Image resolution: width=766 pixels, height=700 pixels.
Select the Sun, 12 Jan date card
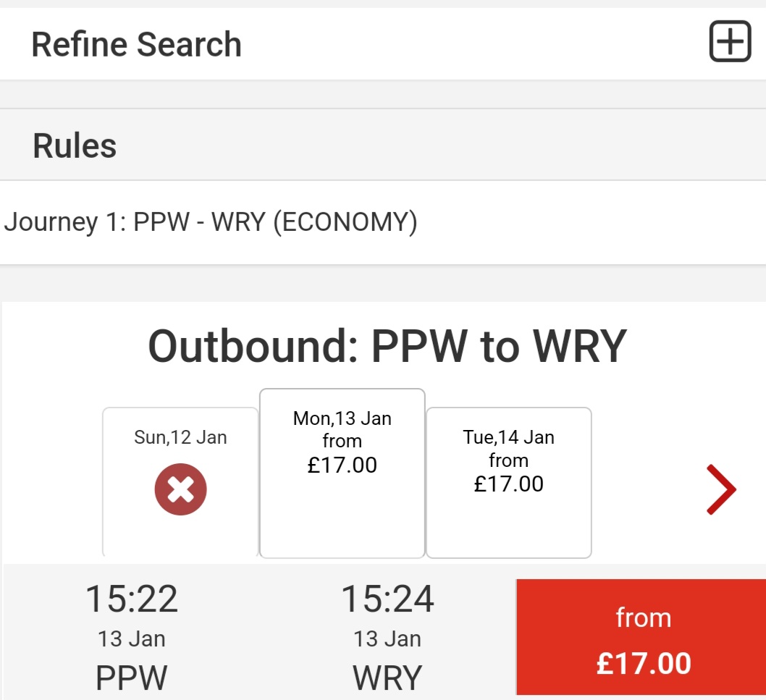tap(180, 482)
